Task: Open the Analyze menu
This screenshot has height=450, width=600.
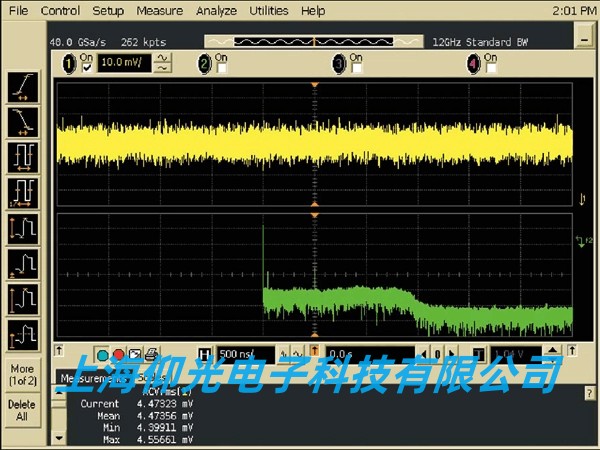Action: 216,11
